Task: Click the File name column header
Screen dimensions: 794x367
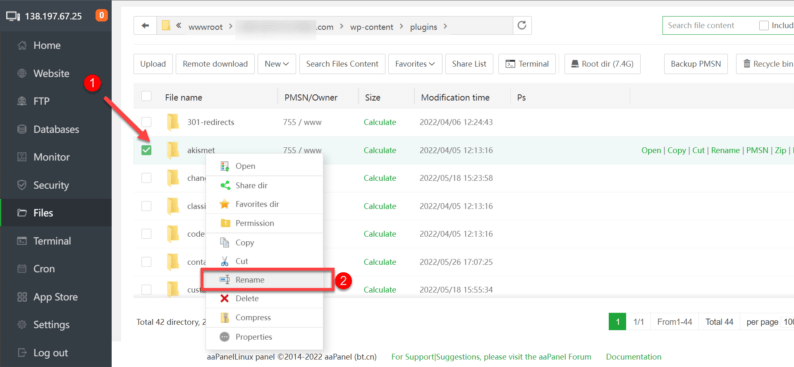Action: pyautogui.click(x=183, y=97)
